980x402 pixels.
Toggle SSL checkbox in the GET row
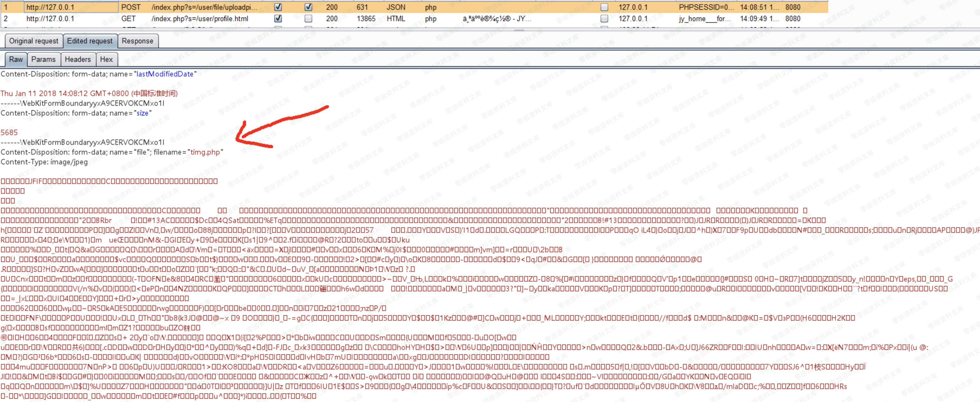604,19
